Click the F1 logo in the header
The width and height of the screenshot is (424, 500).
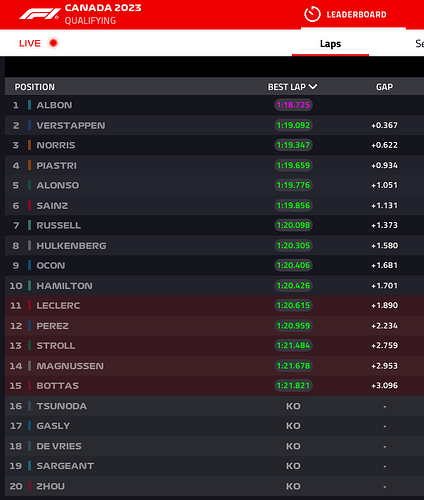point(40,14)
